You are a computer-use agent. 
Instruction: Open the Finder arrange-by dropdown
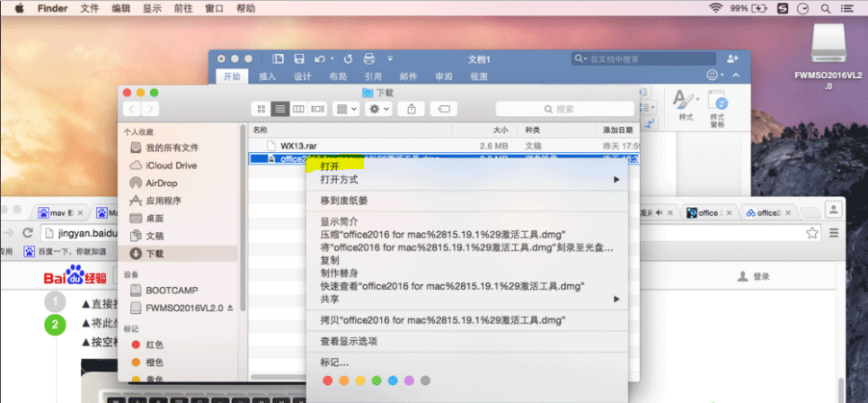pos(346,109)
